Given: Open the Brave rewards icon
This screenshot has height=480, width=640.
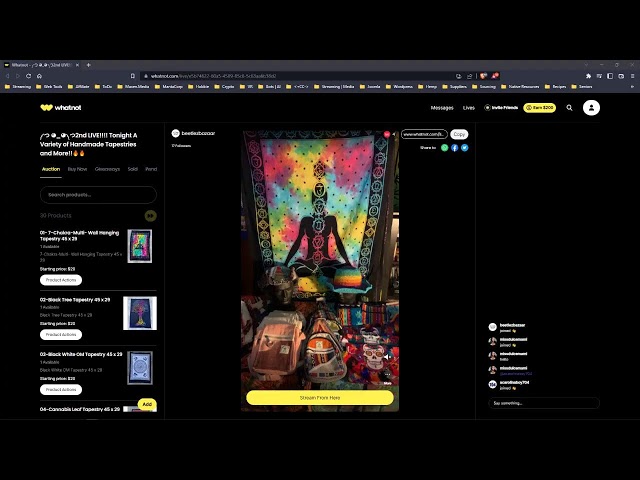Looking at the screenshot, I should [495, 76].
